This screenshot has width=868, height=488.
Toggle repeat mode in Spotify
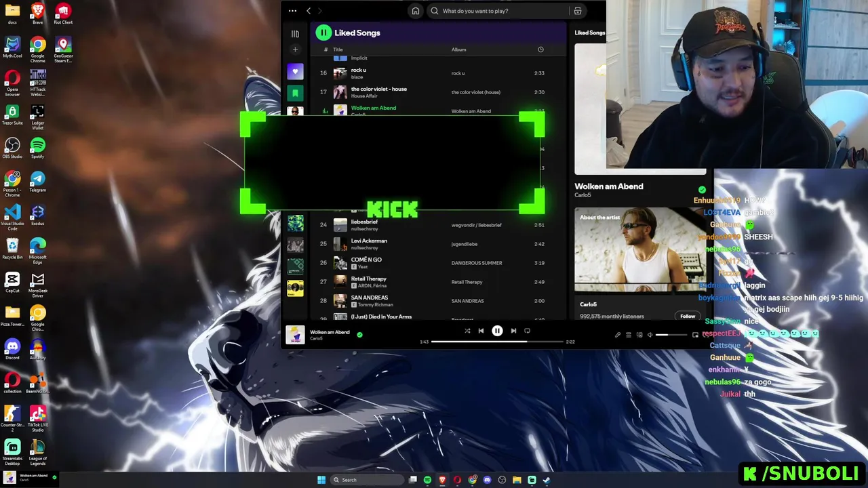pyautogui.click(x=527, y=331)
